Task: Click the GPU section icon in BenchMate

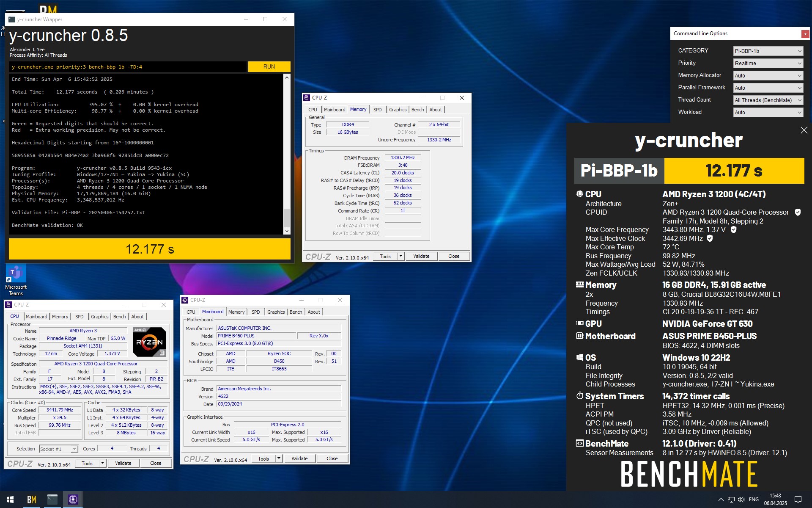Action: pyautogui.click(x=580, y=323)
